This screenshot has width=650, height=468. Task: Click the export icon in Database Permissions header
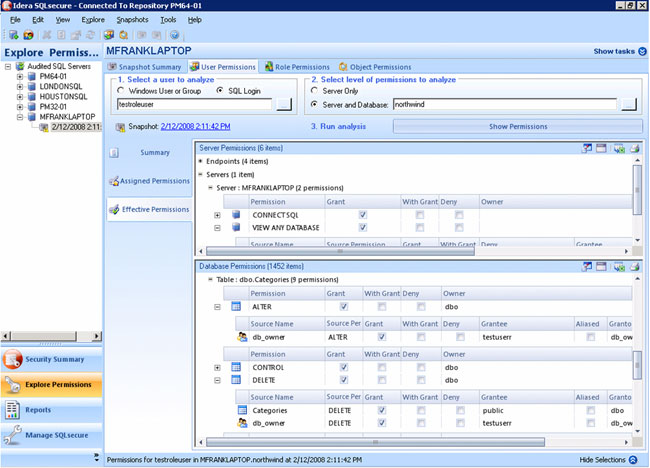[619, 267]
